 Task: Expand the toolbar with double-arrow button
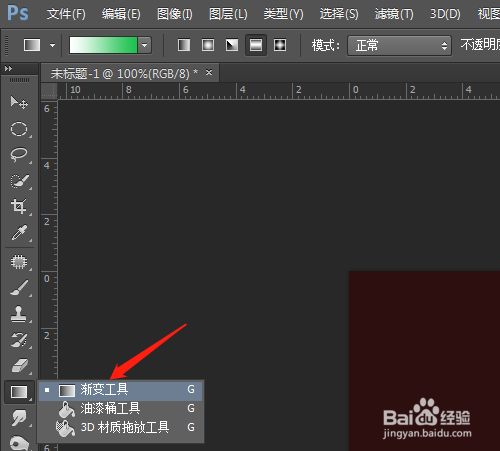8,69
